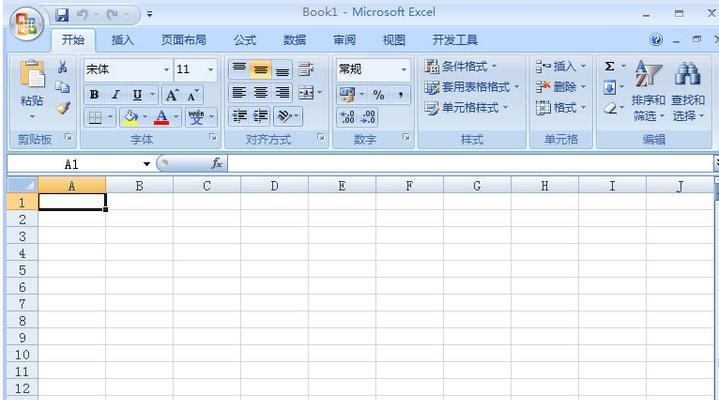The height and width of the screenshot is (400, 719).
Task: Click the phonetic guide wén icon
Action: (196, 117)
